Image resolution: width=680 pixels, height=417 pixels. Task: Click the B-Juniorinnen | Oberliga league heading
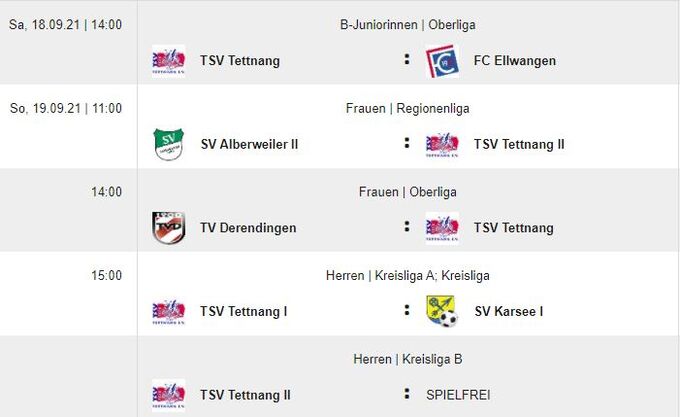(x=407, y=24)
